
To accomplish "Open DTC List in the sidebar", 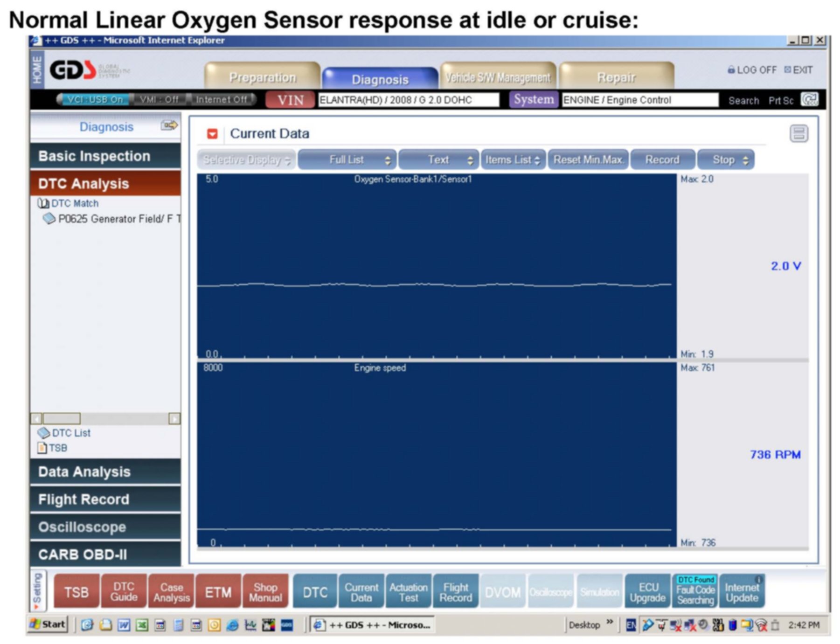I will (64, 433).
